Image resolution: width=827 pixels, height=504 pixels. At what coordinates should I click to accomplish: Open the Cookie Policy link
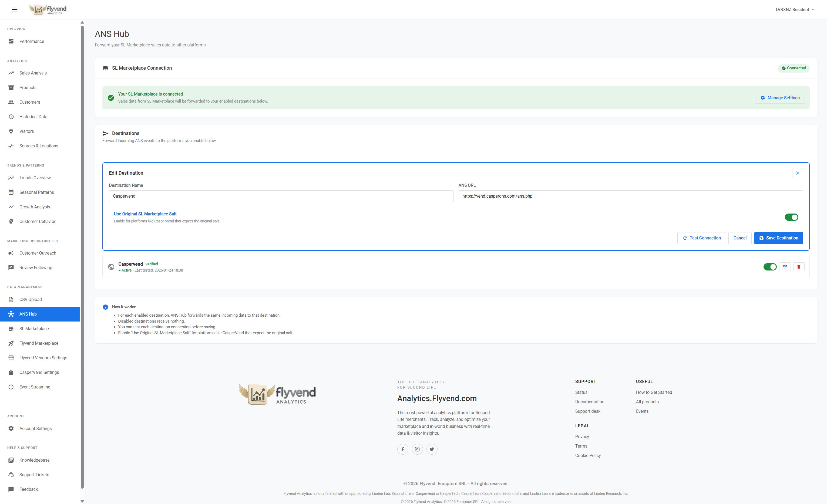[588, 455]
